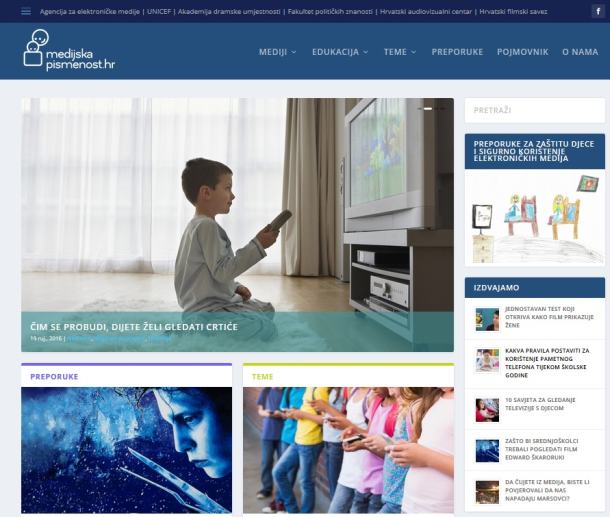Click the Edward Škaroruki image under Preporuke
The height and width of the screenshot is (517, 610).
pos(126,450)
